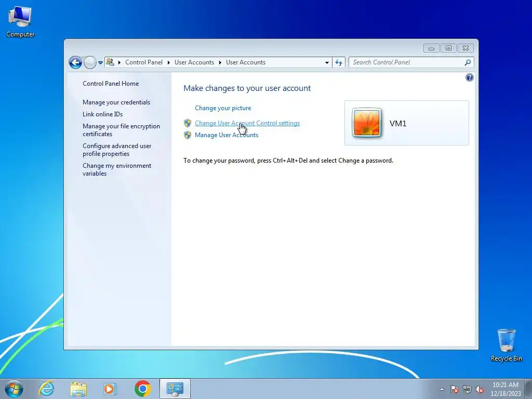The height and width of the screenshot is (399, 532).
Task: Launch Internet Explorer from taskbar
Action: pyautogui.click(x=46, y=389)
